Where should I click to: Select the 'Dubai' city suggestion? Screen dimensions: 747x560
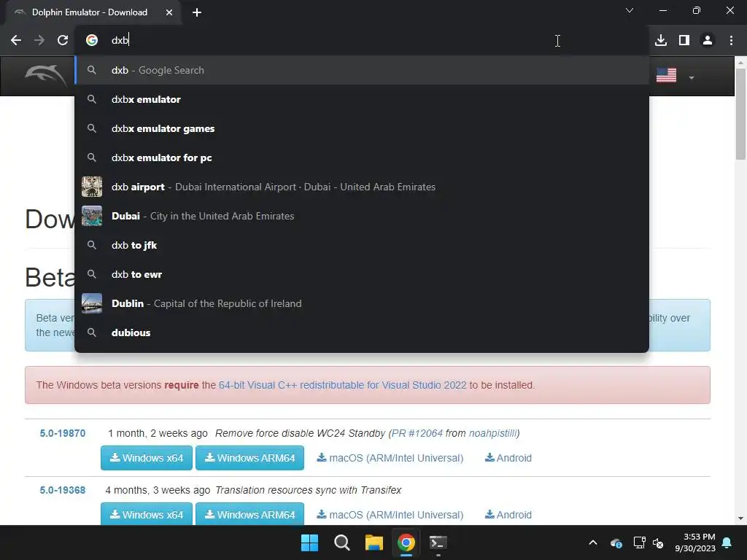point(362,216)
